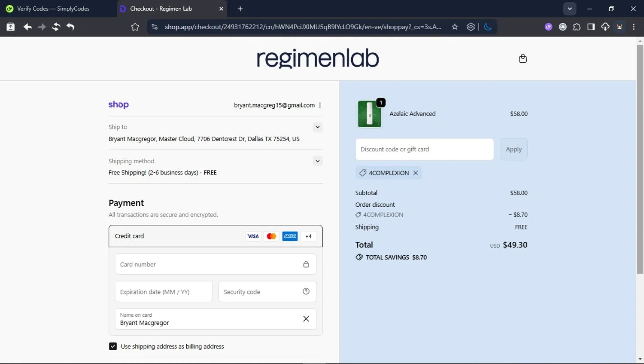Open a new browser tab
644x364 pixels.
240,9
